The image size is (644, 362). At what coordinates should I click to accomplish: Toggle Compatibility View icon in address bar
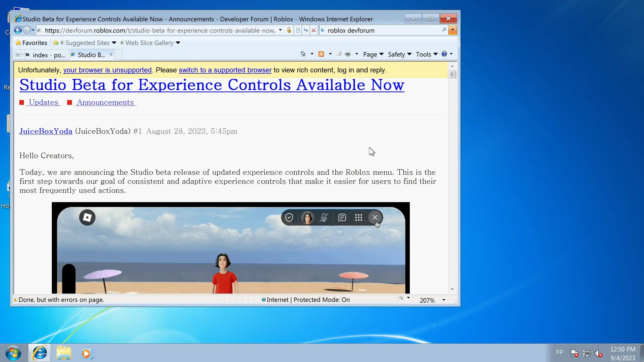coord(298,30)
